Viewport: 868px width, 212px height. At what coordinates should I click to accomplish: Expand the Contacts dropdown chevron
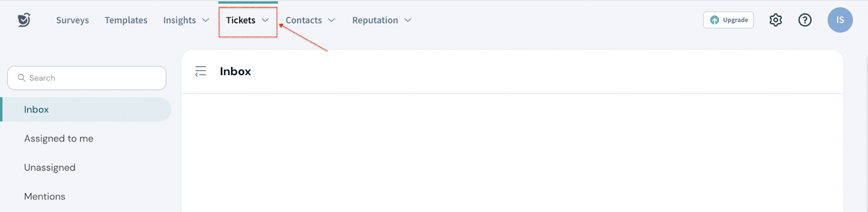pos(331,20)
